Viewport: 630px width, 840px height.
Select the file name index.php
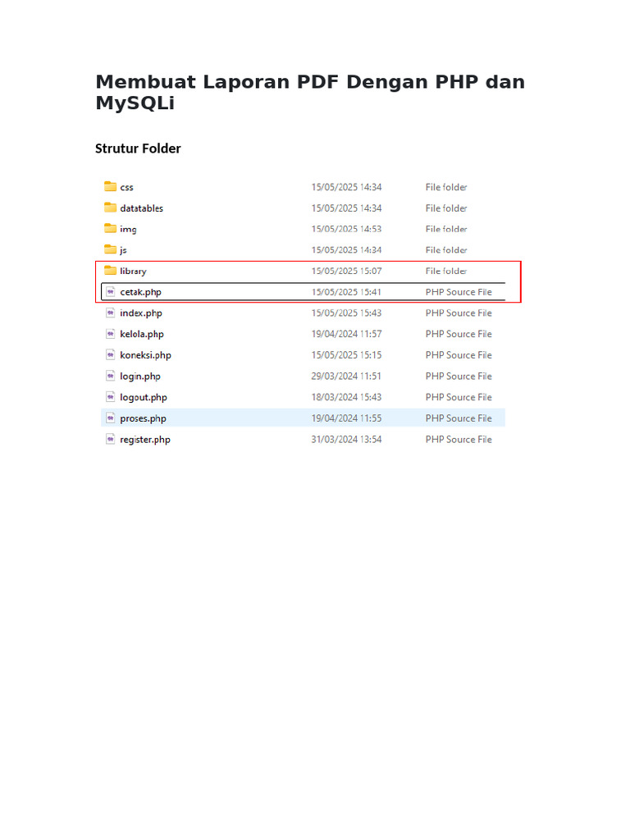pos(141,313)
